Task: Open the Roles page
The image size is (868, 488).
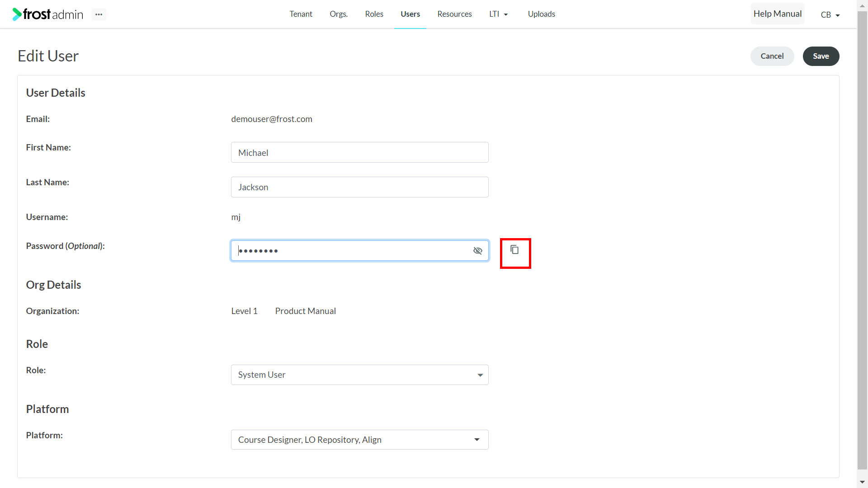Action: click(374, 14)
